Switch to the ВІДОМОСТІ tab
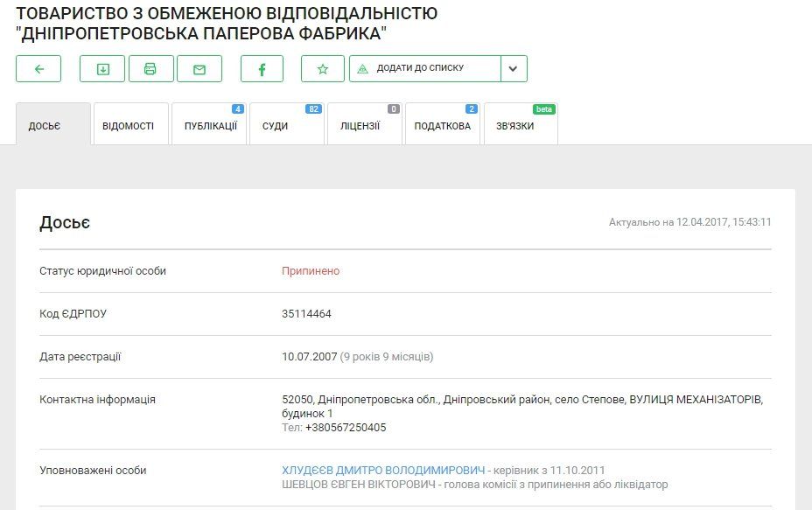Image resolution: width=812 pixels, height=510 pixels. (x=130, y=125)
